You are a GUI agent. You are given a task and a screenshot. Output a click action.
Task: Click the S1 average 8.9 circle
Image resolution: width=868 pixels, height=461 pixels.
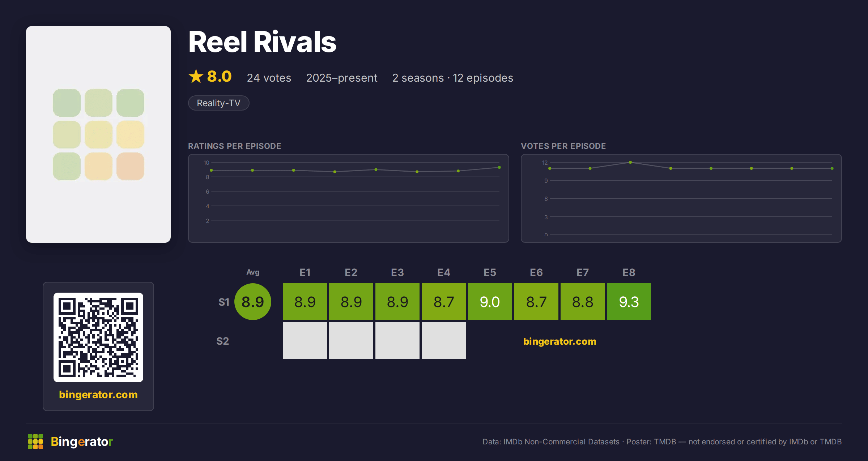[x=253, y=302]
